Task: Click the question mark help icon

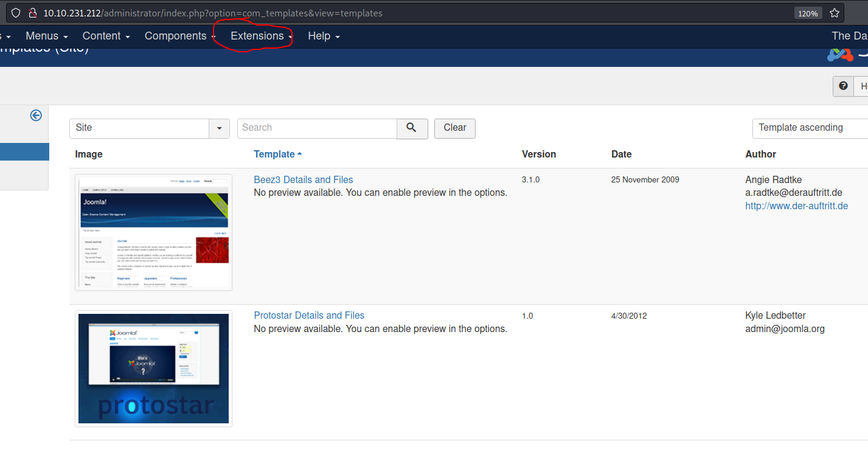Action: (x=843, y=86)
